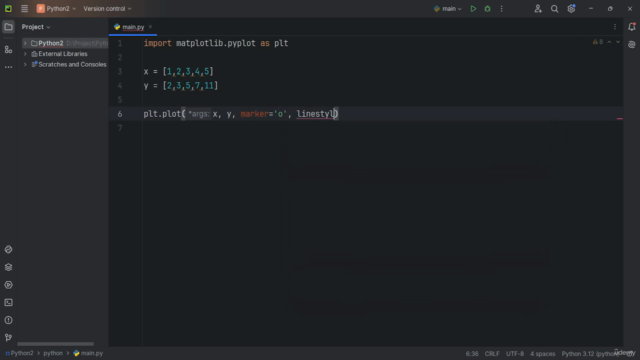Open the main run configuration dropdown

447,9
